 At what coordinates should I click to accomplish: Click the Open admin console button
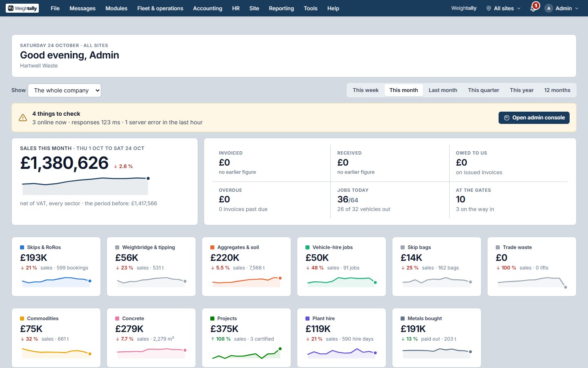click(x=534, y=118)
